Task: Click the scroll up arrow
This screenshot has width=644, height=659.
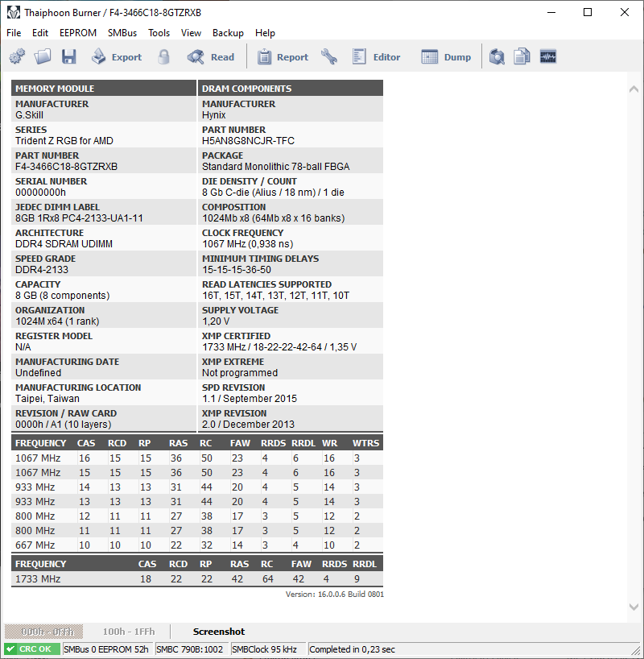Action: pos(634,89)
